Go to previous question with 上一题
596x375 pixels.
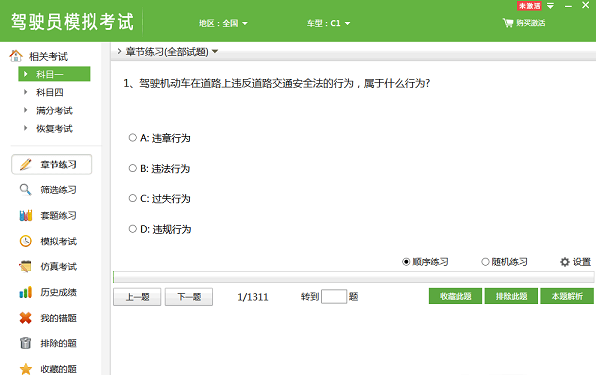pos(137,297)
